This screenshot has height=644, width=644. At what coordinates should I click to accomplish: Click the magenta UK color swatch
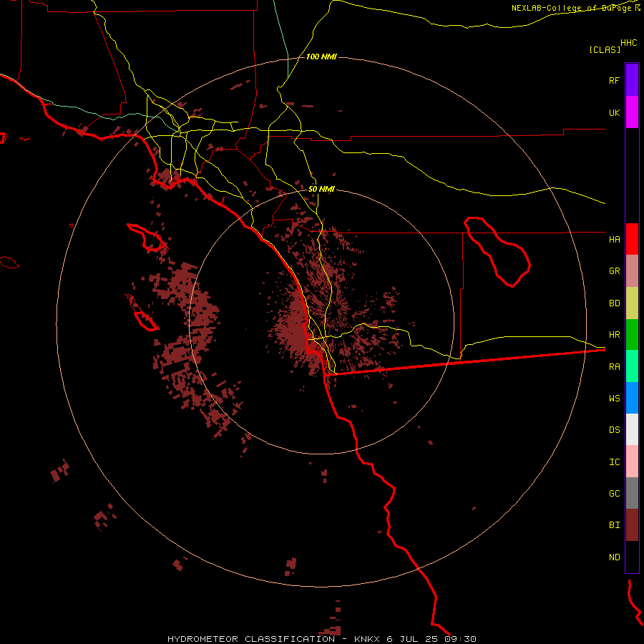632,112
